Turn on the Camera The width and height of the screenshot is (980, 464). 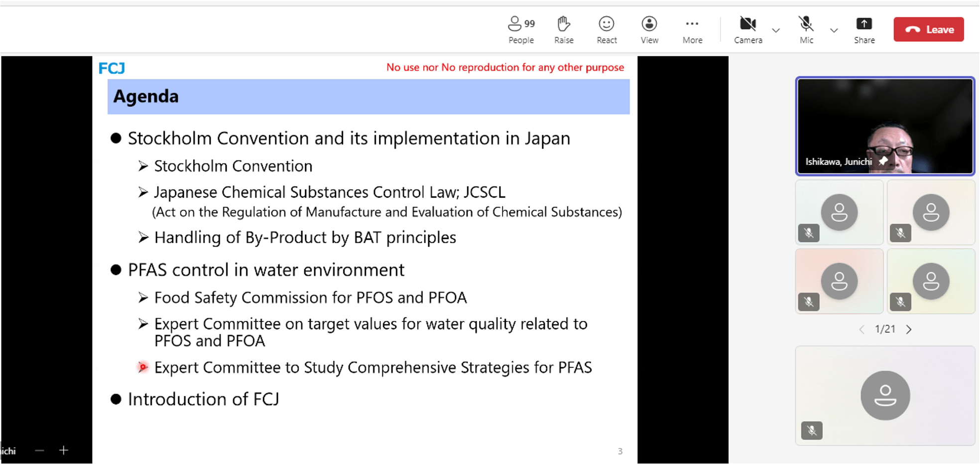click(748, 29)
